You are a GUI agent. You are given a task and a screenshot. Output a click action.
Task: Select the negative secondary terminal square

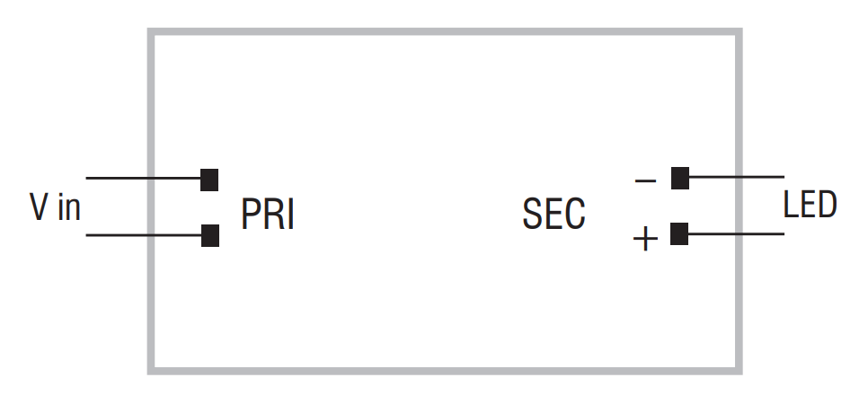[680, 178]
